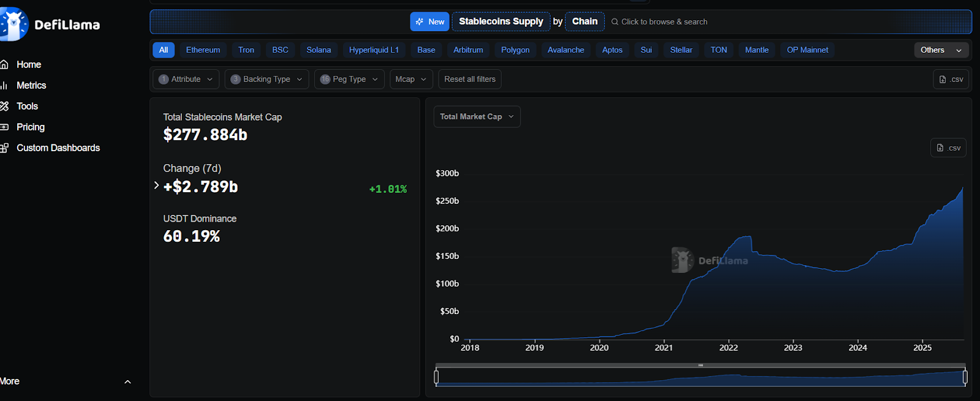The width and height of the screenshot is (980, 401).
Task: Open the Attribute filter dropdown
Action: point(186,79)
